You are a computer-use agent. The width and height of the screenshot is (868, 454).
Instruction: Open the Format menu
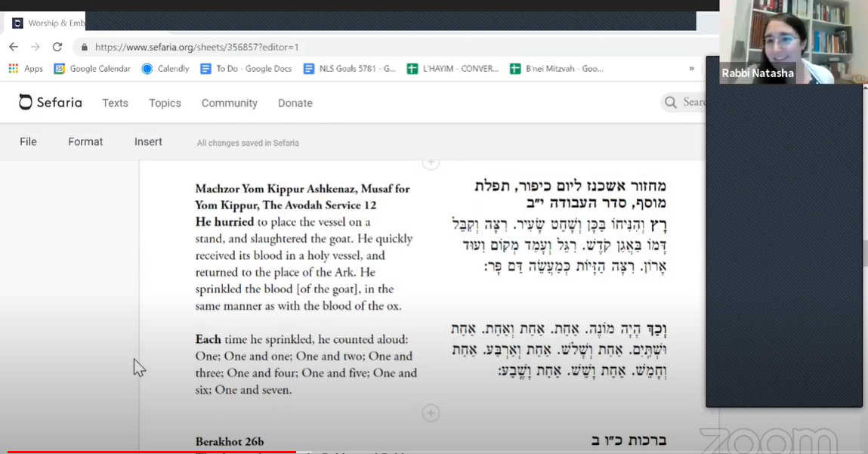[85, 142]
